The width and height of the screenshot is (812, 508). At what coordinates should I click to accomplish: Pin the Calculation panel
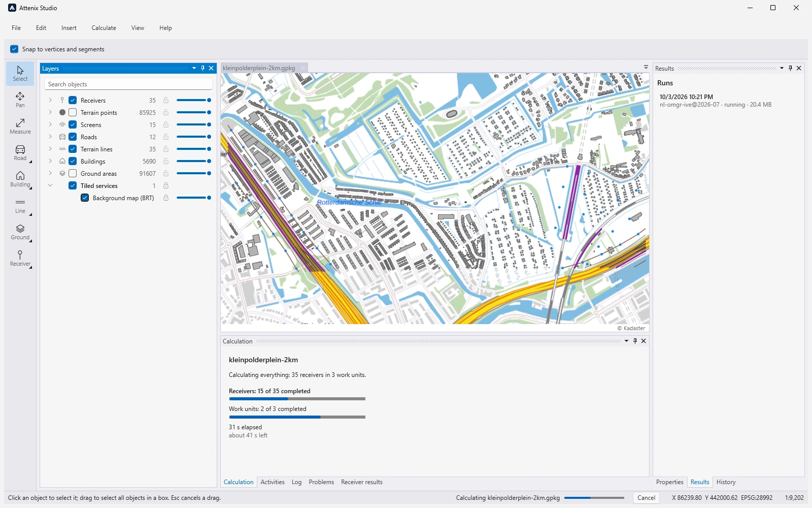[635, 341]
